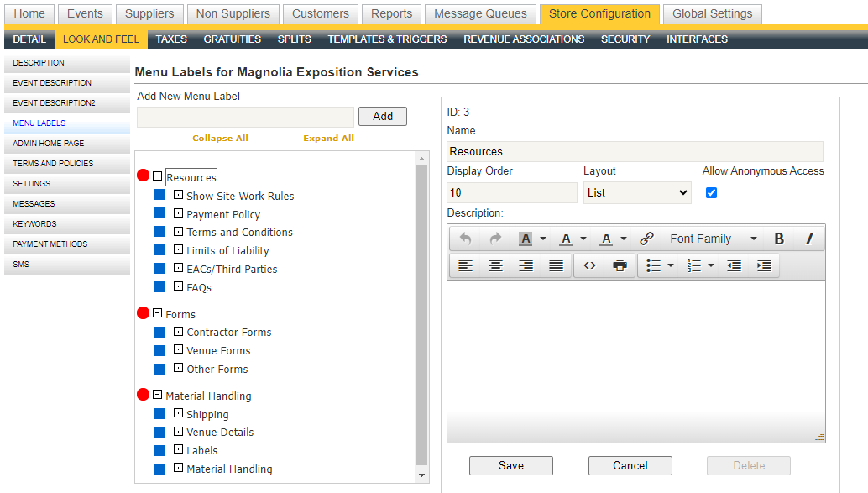The height and width of the screenshot is (493, 868).
Task: Redo an edit in the description editor
Action: tap(495, 239)
